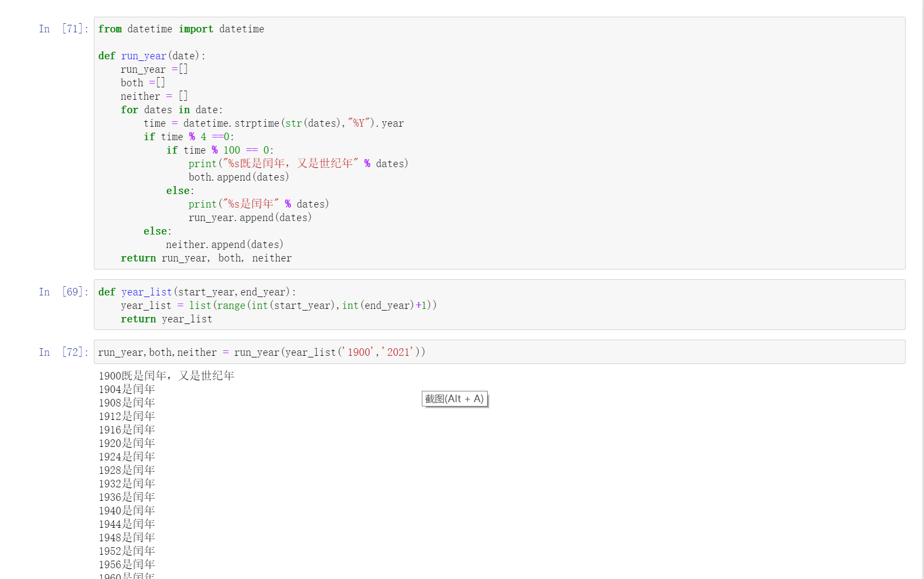Select the In [69] cell prompt
This screenshot has height=579, width=924.
coord(63,292)
